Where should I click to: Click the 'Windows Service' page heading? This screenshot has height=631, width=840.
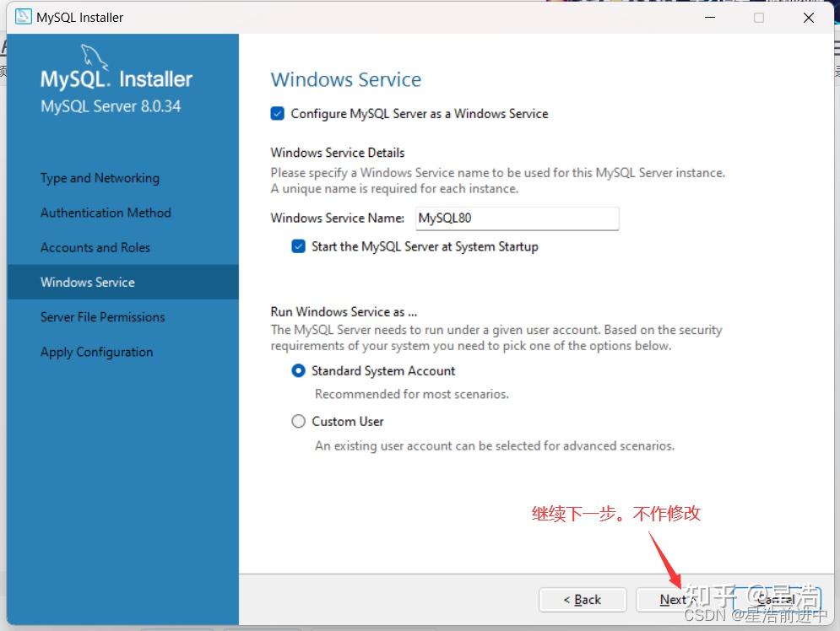pyautogui.click(x=345, y=80)
